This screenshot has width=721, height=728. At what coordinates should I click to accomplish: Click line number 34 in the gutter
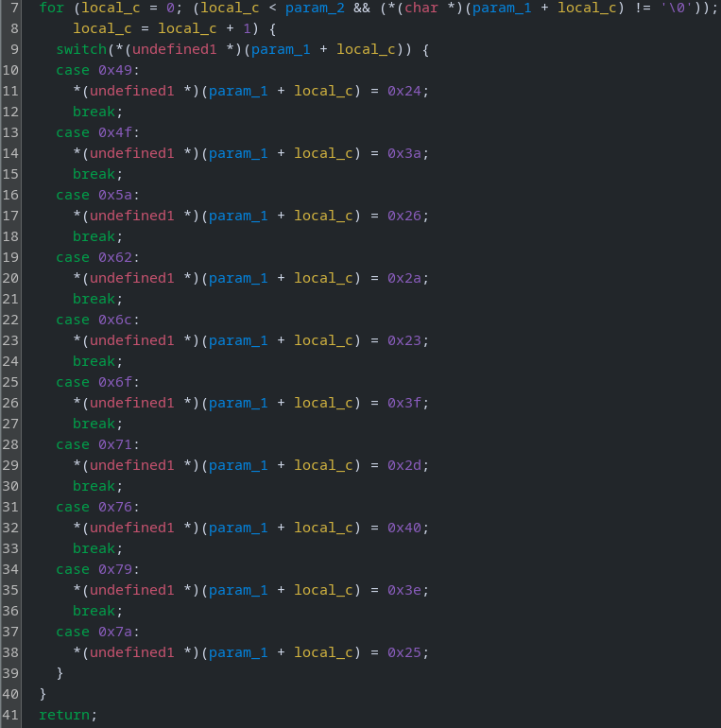pyautogui.click(x=10, y=569)
